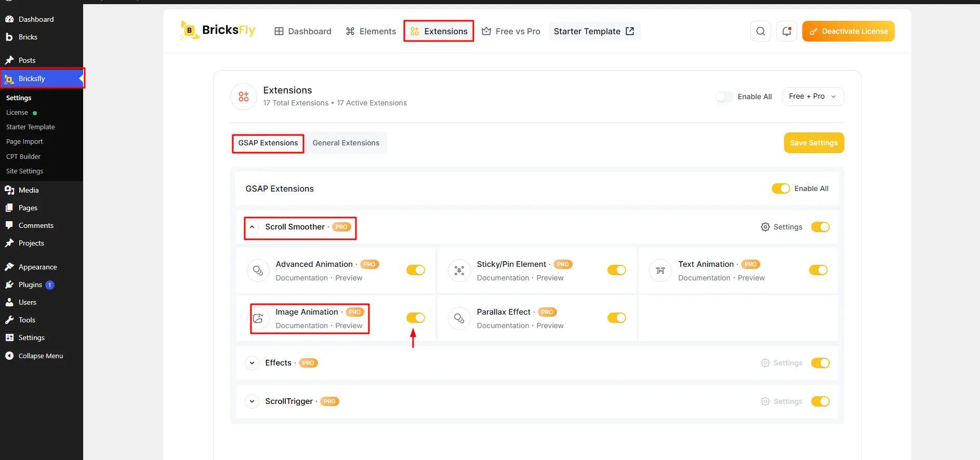Image resolution: width=980 pixels, height=460 pixels.
Task: Disable the Advanced Animation toggle
Action: pyautogui.click(x=416, y=270)
